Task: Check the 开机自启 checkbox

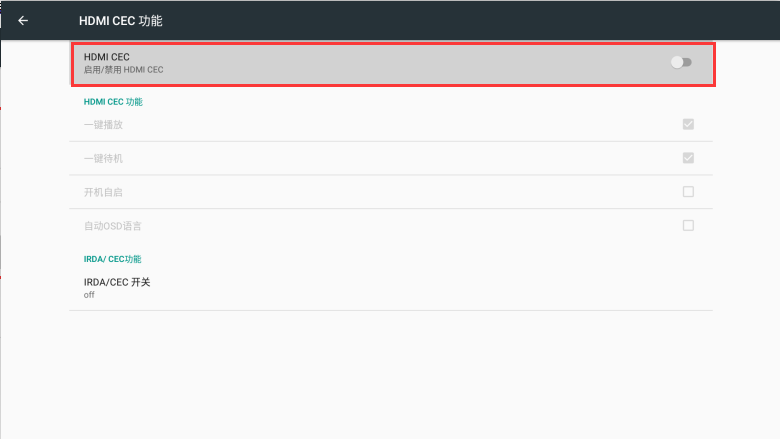Action: pyautogui.click(x=688, y=192)
